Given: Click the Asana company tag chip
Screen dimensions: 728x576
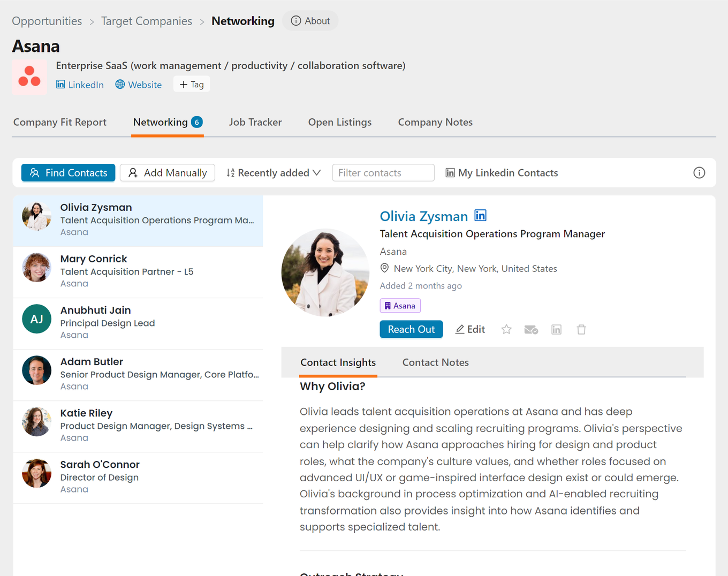Looking at the screenshot, I should (x=400, y=306).
